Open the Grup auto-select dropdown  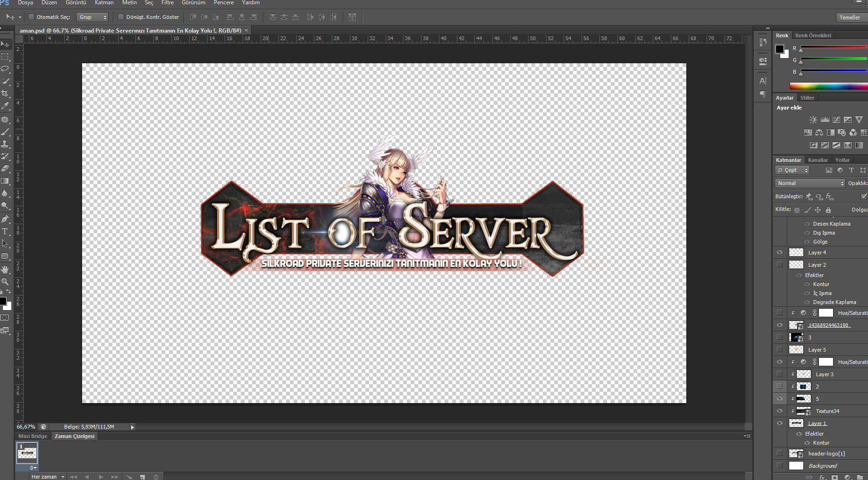point(93,17)
